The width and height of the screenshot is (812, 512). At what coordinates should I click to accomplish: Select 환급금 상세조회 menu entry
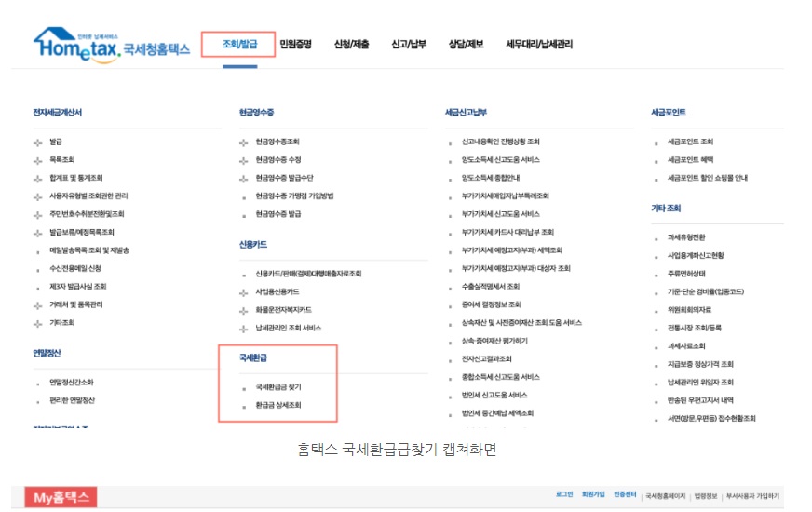278,405
